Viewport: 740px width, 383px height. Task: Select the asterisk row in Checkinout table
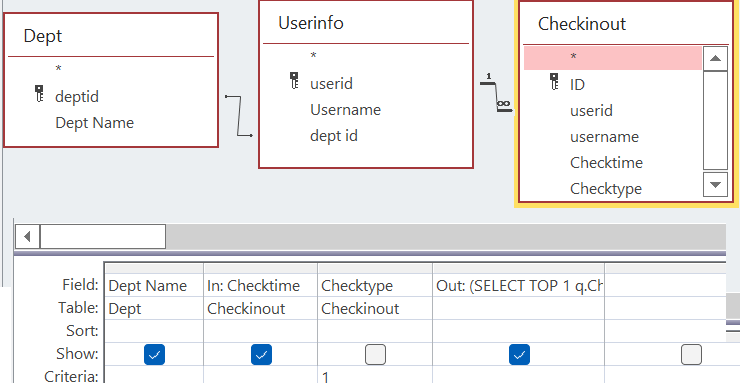click(x=613, y=58)
